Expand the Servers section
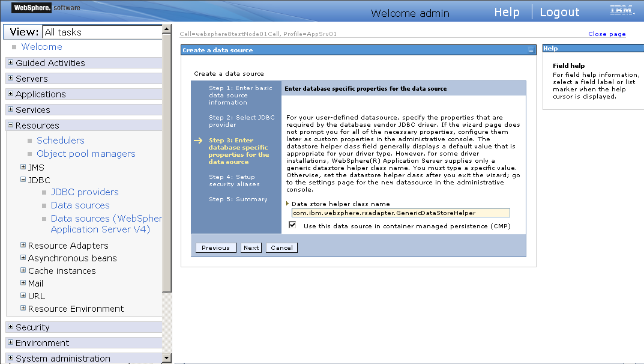 (10, 78)
